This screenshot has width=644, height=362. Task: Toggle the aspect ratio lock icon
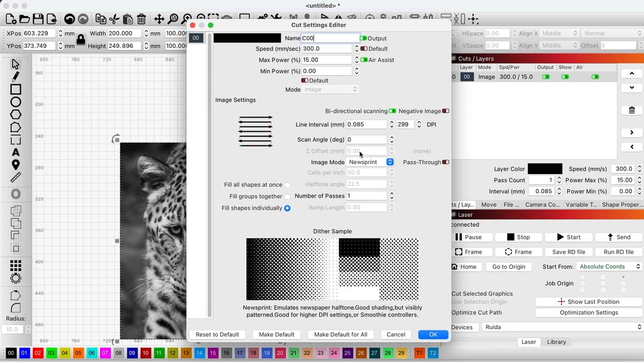click(80, 39)
